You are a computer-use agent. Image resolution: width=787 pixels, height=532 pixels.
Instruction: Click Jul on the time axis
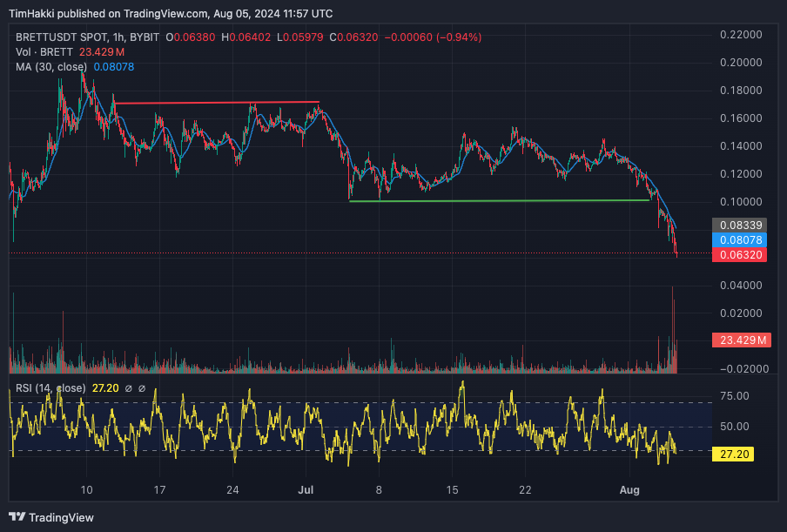point(306,490)
